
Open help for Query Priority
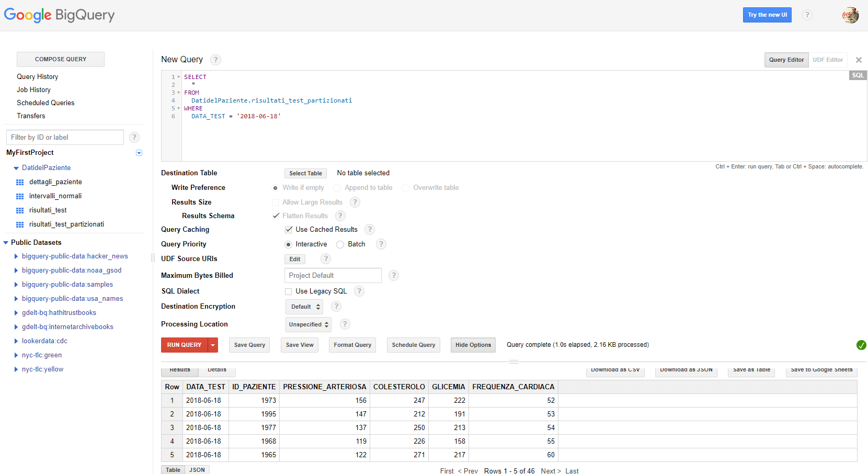click(381, 244)
